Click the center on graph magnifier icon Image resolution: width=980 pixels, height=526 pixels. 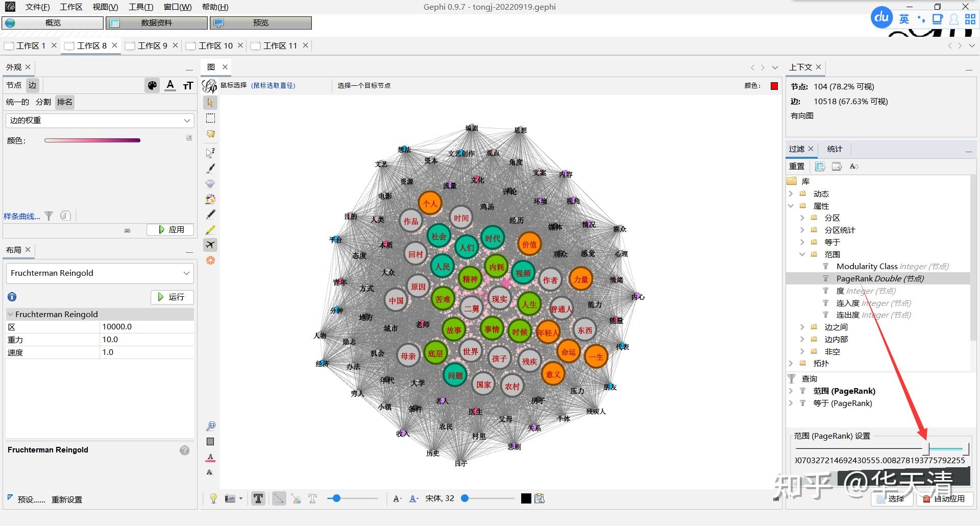click(x=210, y=426)
